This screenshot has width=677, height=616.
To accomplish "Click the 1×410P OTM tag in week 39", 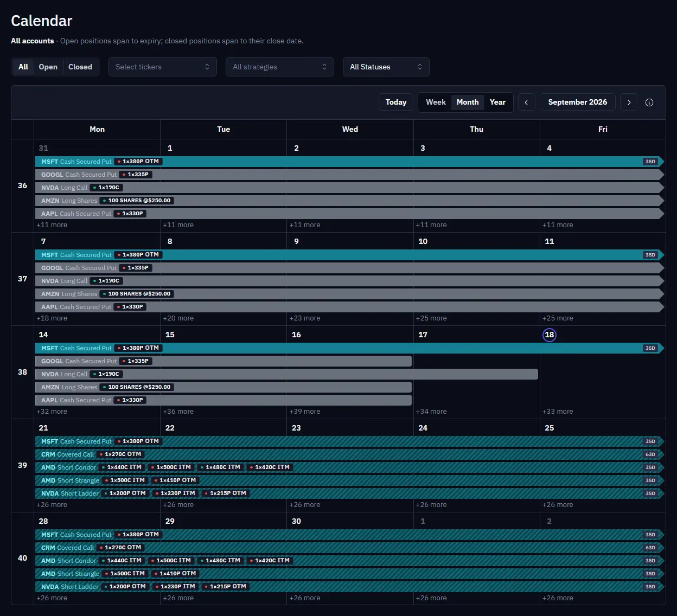I will pos(175,480).
